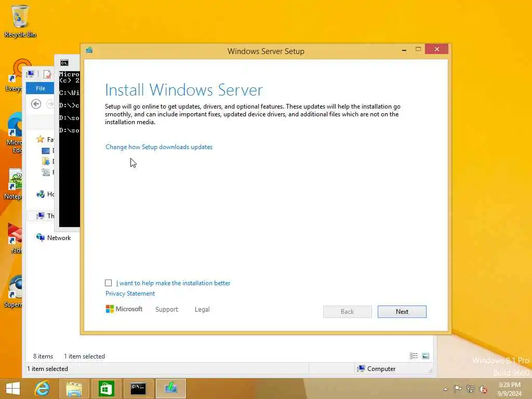The width and height of the screenshot is (532, 399).
Task: Open taskbar clock showing 3:28 PM
Action: coord(509,389)
